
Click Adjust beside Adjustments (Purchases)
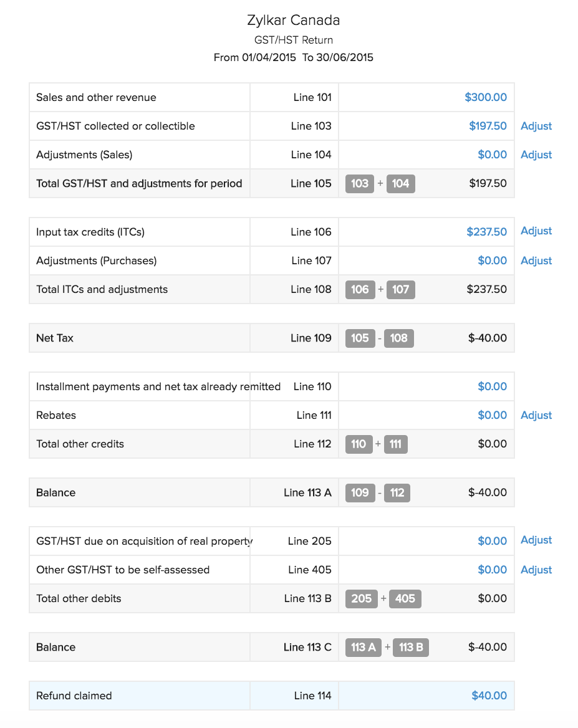536,261
